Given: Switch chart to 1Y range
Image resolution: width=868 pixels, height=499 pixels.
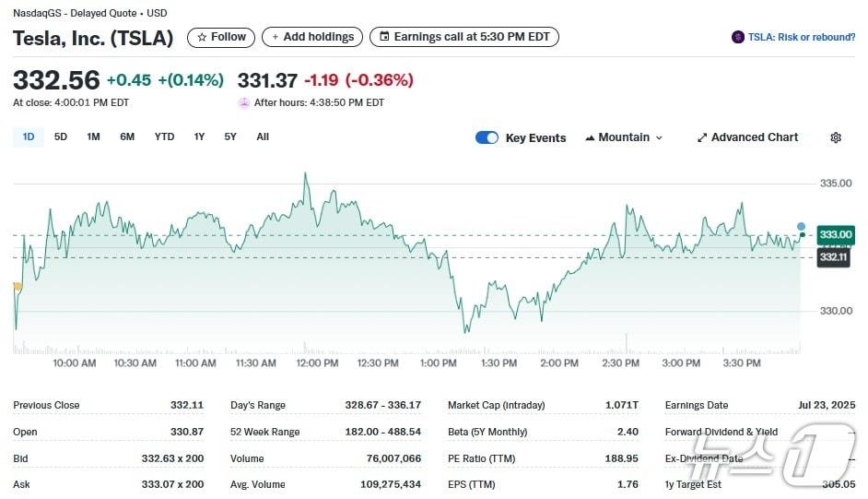Looking at the screenshot, I should coord(199,137).
